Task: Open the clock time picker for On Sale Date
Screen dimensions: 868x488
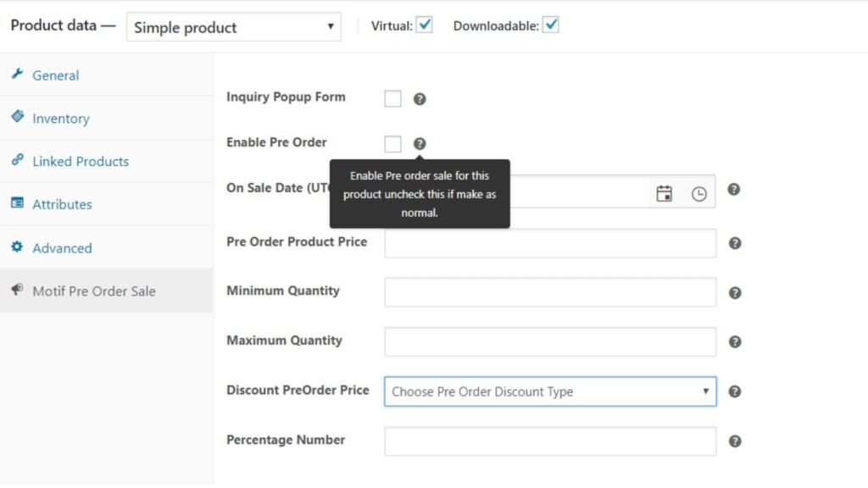Action: coord(698,193)
